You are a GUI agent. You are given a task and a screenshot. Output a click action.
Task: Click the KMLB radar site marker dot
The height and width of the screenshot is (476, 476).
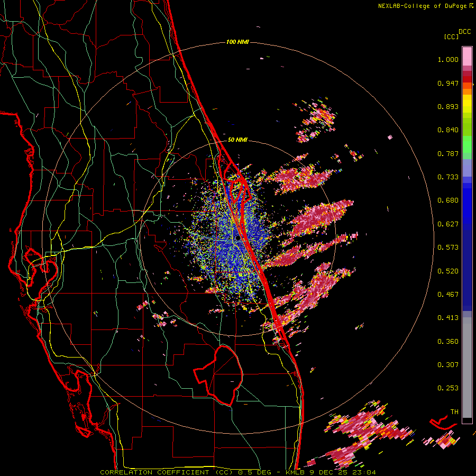click(x=237, y=239)
